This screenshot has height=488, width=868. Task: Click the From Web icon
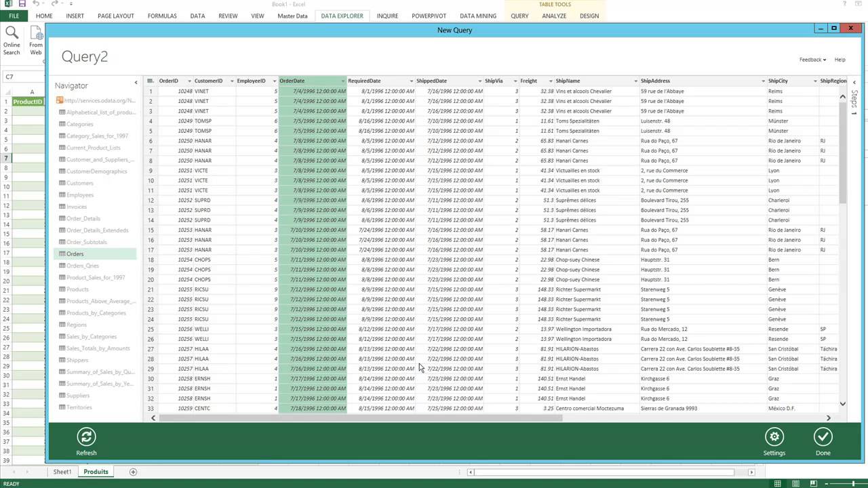coord(37,33)
